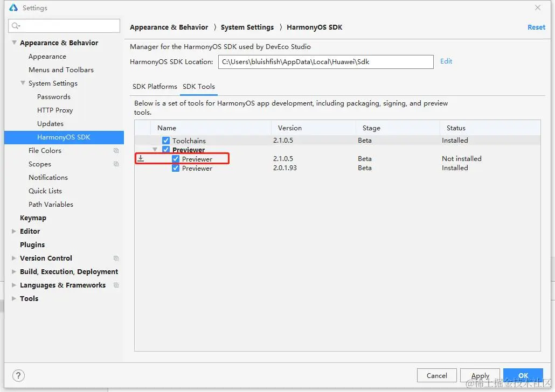Viewport: 555px width, 392px height.
Task: Click the Name column header
Action: [211, 128]
